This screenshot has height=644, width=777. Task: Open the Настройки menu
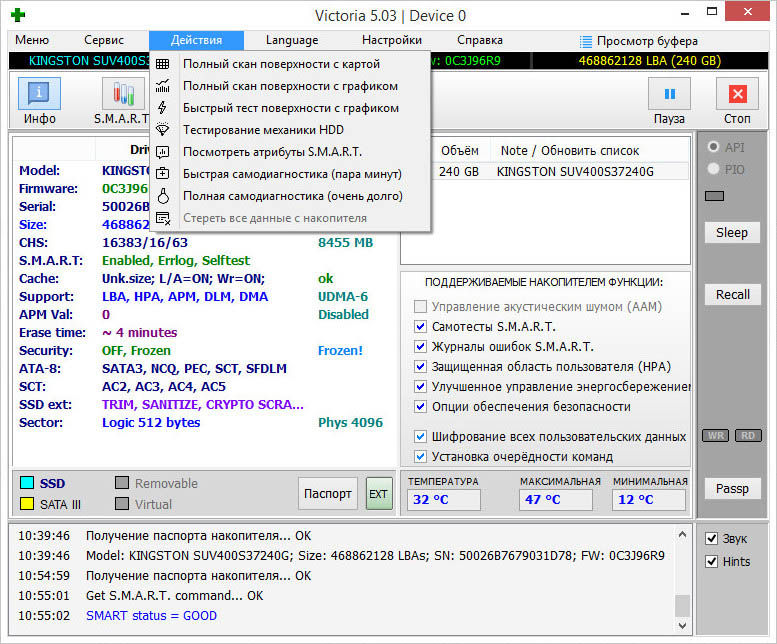point(391,40)
